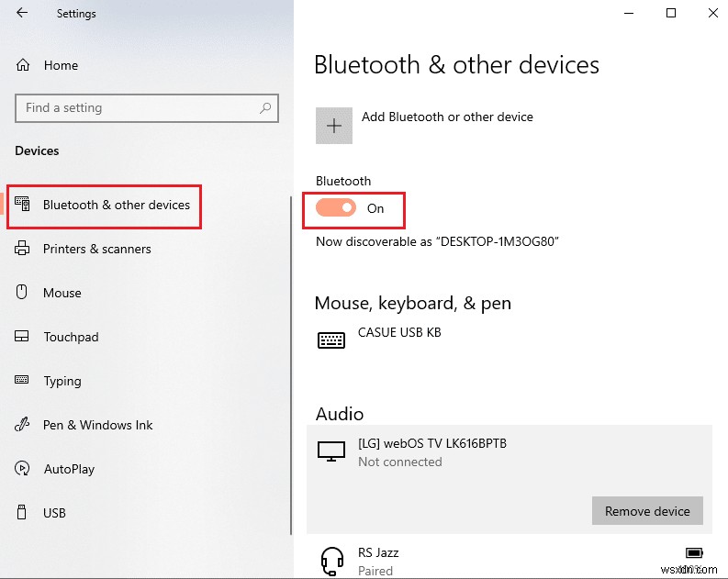
Task: Click the Home icon in sidebar
Action: tap(24, 65)
